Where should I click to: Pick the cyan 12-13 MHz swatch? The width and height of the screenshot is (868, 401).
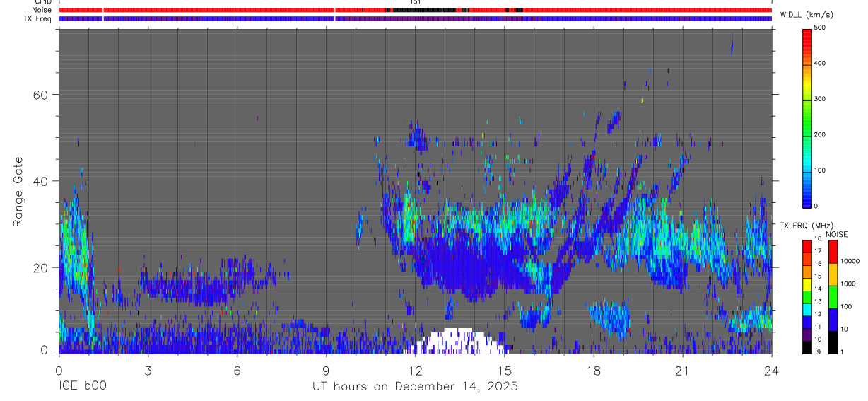point(807,308)
